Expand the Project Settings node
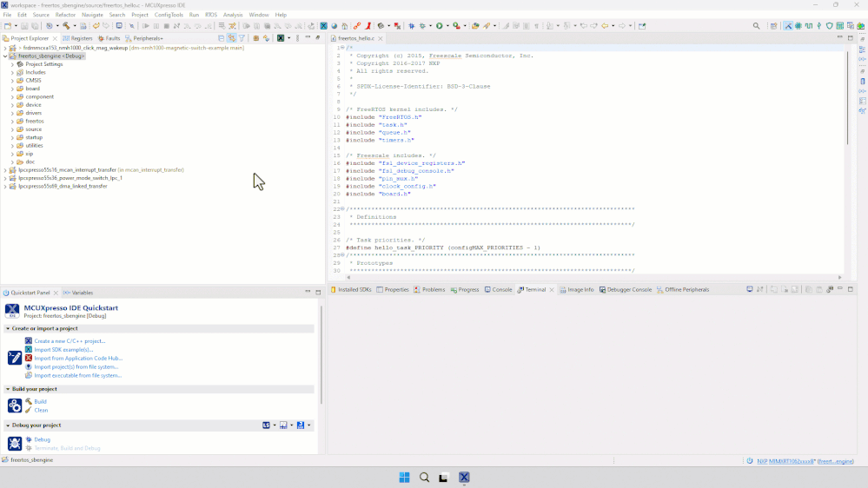This screenshot has height=488, width=868. pos(13,64)
